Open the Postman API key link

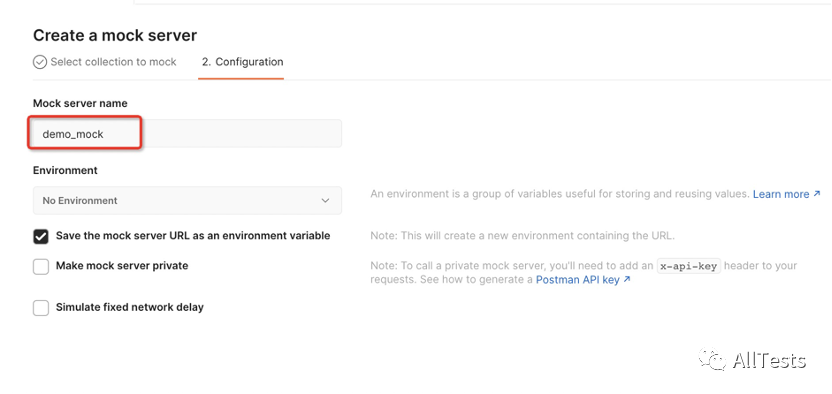[x=577, y=279]
